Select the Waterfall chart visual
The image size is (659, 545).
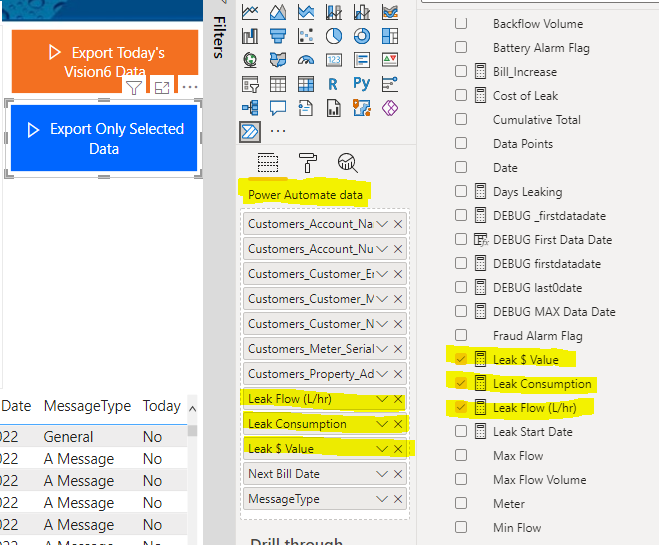[x=250, y=36]
